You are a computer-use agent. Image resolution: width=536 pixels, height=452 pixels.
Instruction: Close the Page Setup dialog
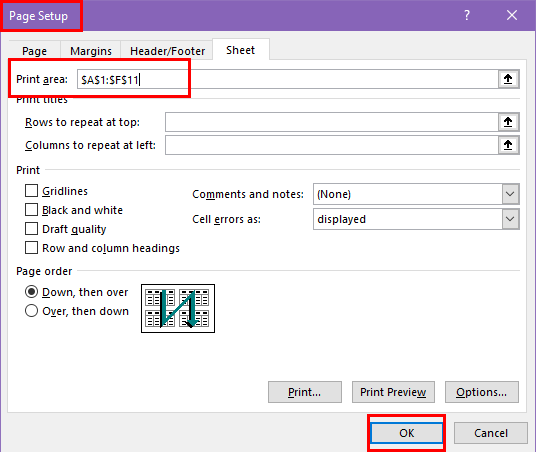[512, 15]
